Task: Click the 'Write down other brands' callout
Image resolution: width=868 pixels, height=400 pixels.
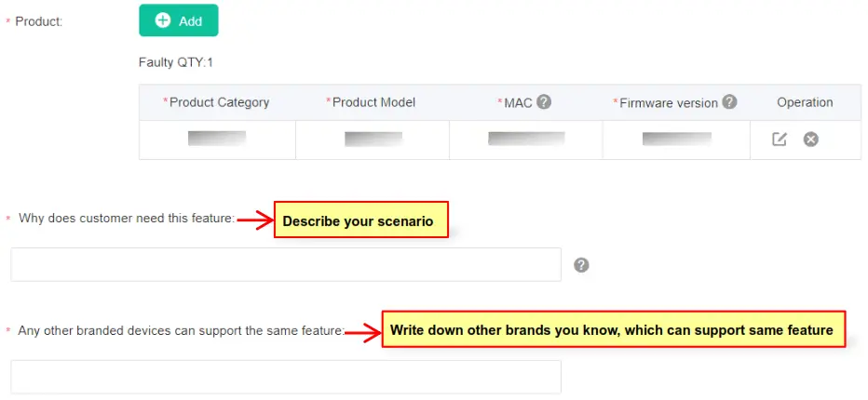Action: point(613,329)
